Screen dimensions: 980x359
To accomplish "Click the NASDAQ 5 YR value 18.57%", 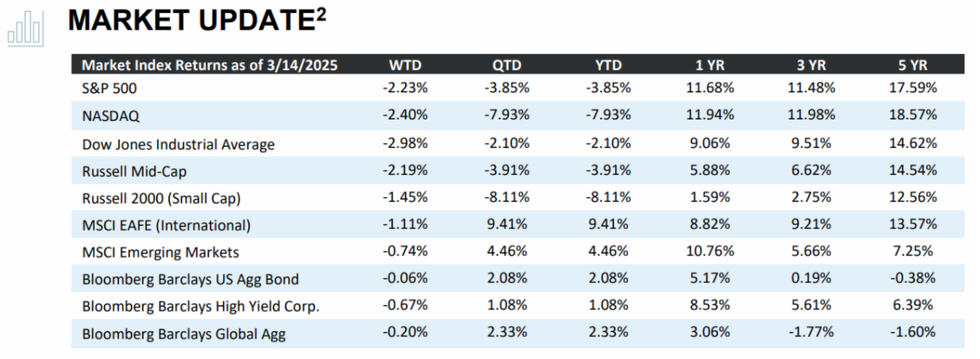I will 914,115.
